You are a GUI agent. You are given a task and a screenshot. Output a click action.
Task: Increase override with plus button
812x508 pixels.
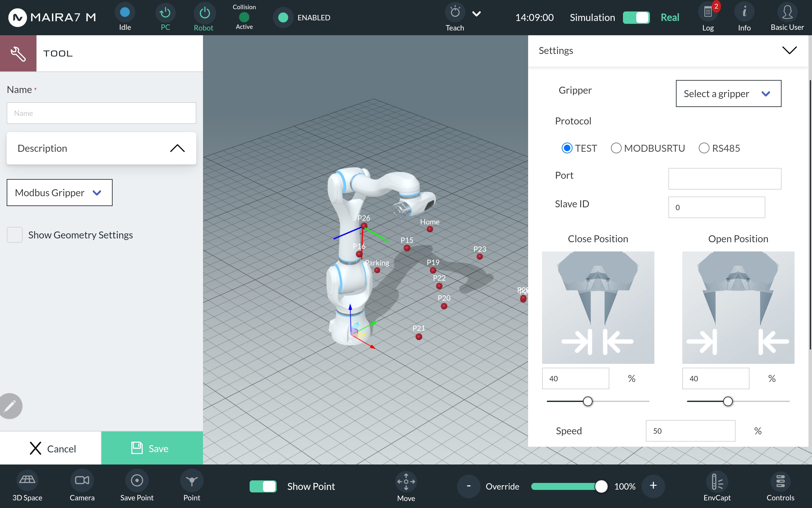coord(653,486)
